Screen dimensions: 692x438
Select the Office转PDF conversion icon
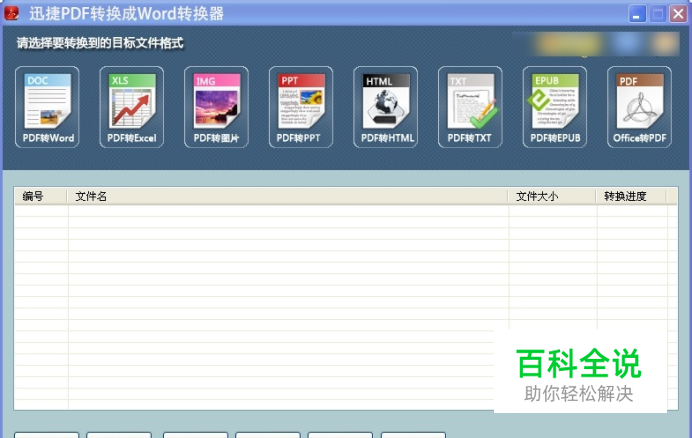(x=639, y=107)
